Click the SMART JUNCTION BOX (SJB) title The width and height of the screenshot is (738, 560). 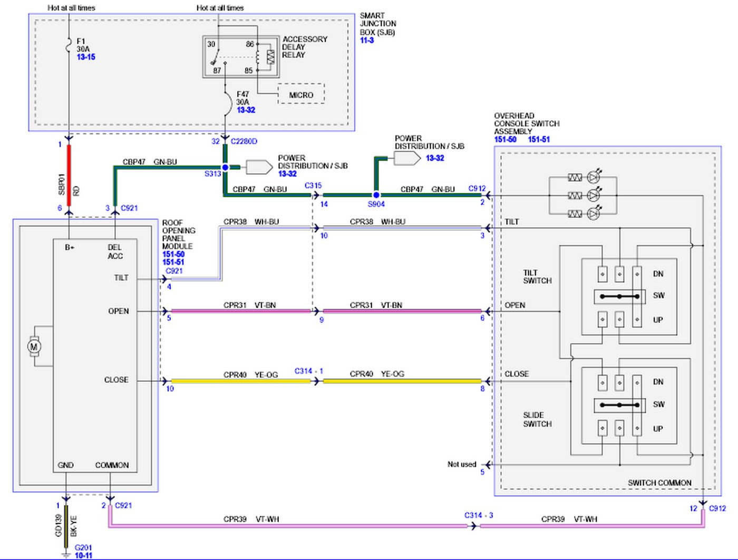point(378,24)
